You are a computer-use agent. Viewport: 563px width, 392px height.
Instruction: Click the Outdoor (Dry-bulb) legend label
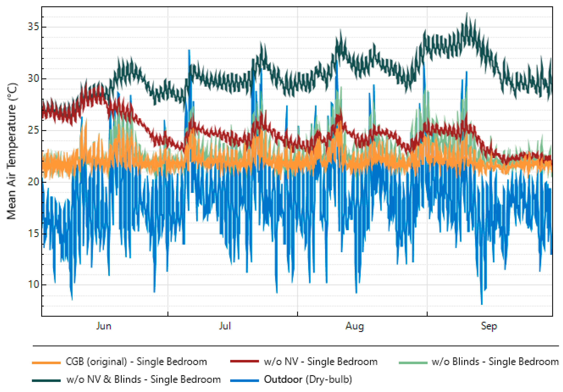tap(308, 379)
